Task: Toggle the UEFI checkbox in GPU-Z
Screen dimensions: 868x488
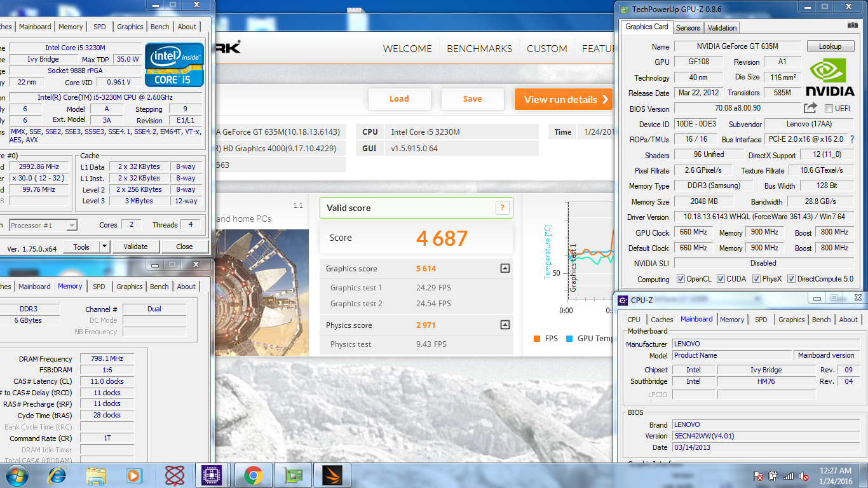Action: pyautogui.click(x=829, y=108)
